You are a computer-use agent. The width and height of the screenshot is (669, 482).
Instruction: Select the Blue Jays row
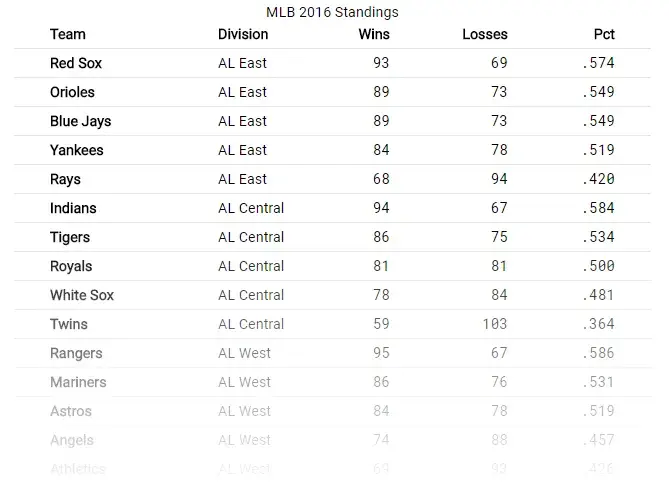[80, 121]
